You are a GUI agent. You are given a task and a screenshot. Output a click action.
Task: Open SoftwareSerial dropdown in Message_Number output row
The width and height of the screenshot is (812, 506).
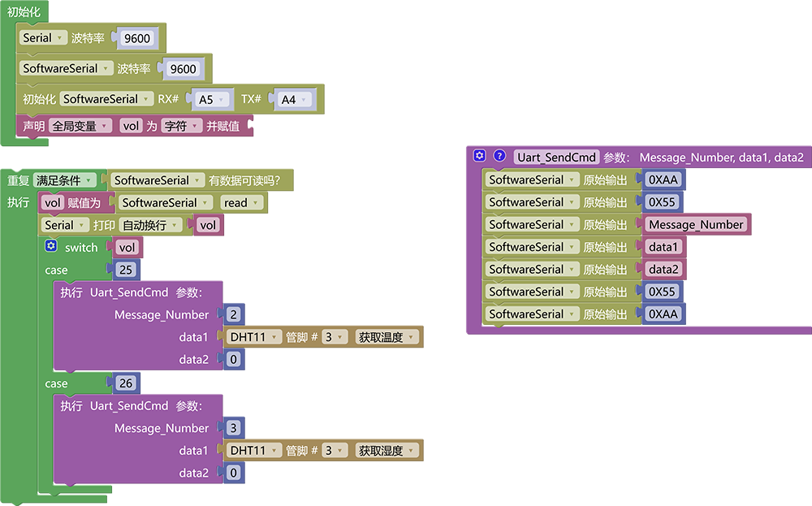coord(533,224)
